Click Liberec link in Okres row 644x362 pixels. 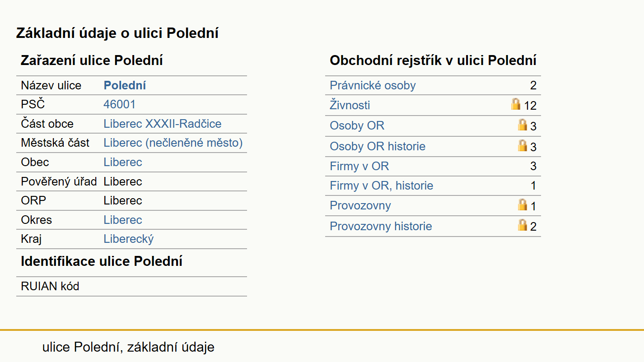coord(123,220)
